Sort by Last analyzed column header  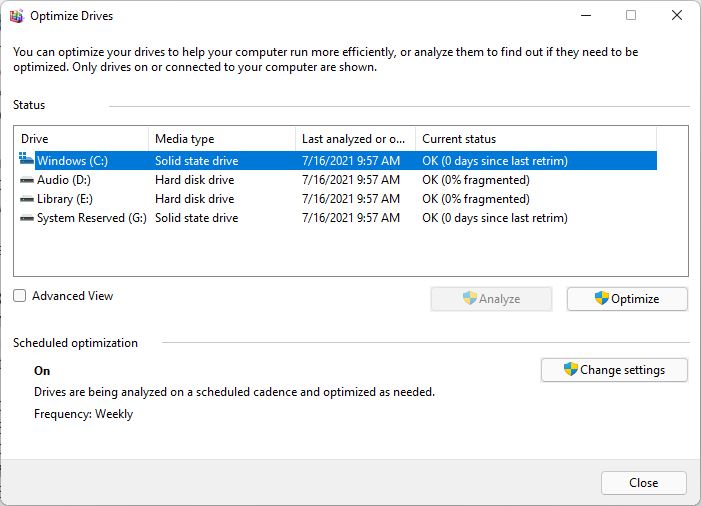point(354,139)
